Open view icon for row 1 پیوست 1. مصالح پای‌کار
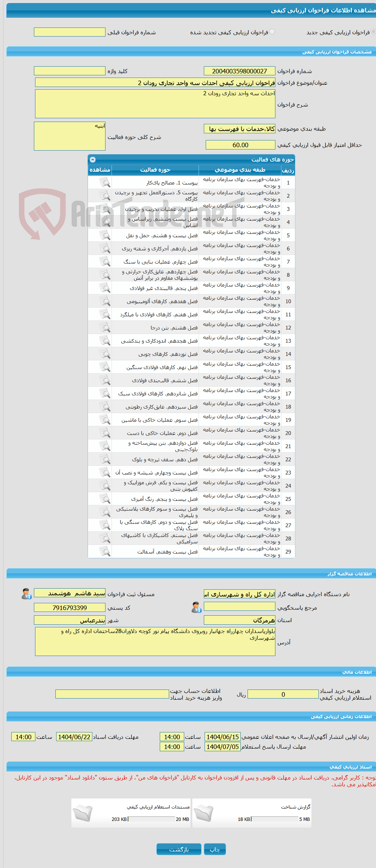The height and width of the screenshot is (868, 376). [105, 183]
